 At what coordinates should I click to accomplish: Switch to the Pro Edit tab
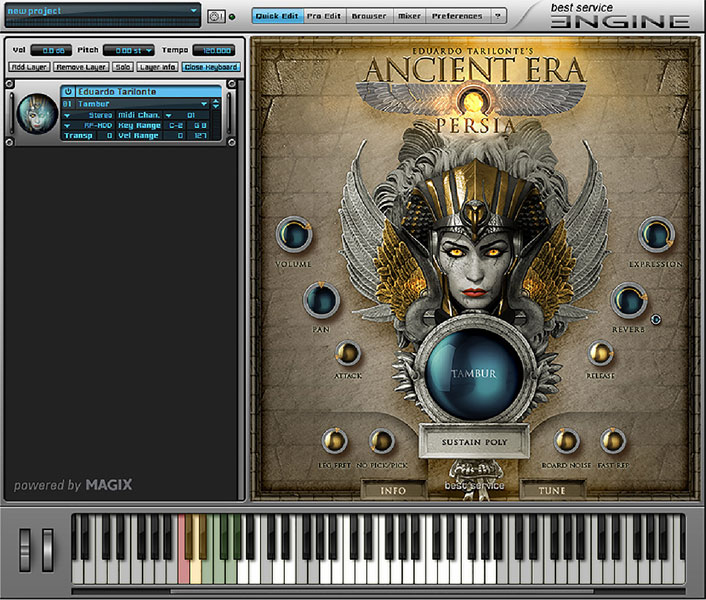pyautogui.click(x=324, y=17)
